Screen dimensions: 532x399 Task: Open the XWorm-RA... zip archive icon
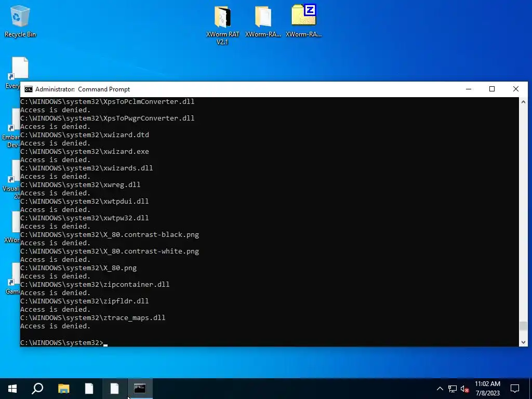click(x=303, y=21)
